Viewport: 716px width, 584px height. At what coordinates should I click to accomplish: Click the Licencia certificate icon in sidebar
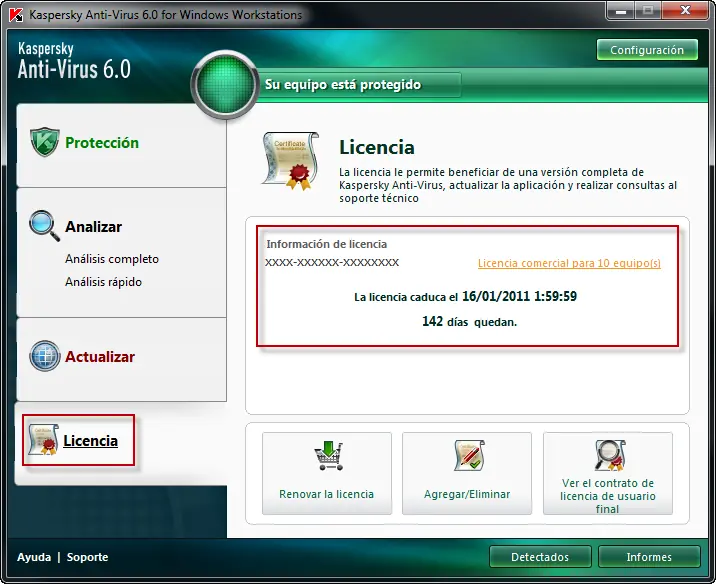[43, 439]
